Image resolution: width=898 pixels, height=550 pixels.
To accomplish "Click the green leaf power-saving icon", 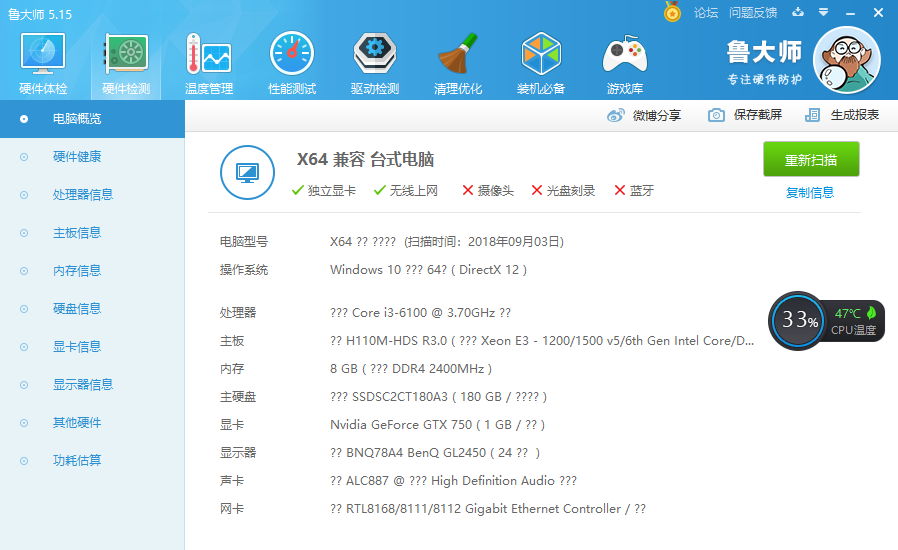I will [871, 313].
